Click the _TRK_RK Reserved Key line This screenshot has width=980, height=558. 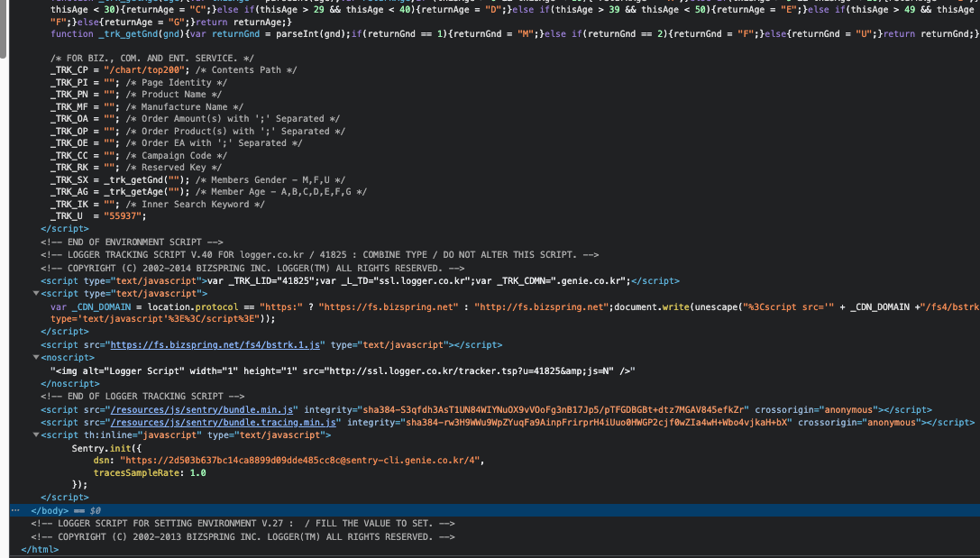pyautogui.click(x=136, y=168)
